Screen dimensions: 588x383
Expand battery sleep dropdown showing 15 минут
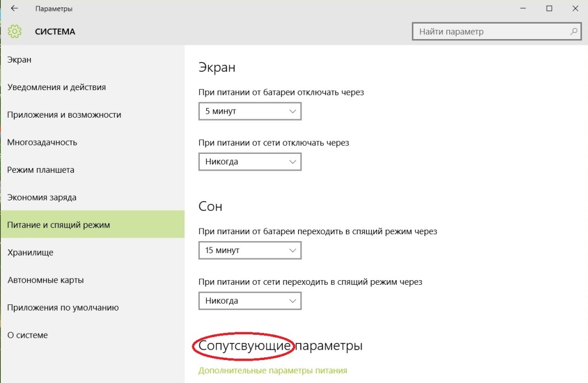pos(250,250)
